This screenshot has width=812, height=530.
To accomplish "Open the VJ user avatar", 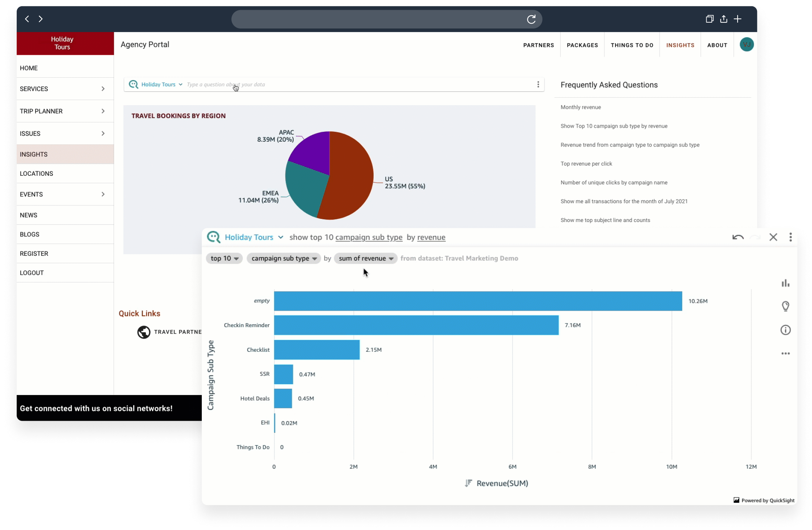I will click(x=747, y=45).
